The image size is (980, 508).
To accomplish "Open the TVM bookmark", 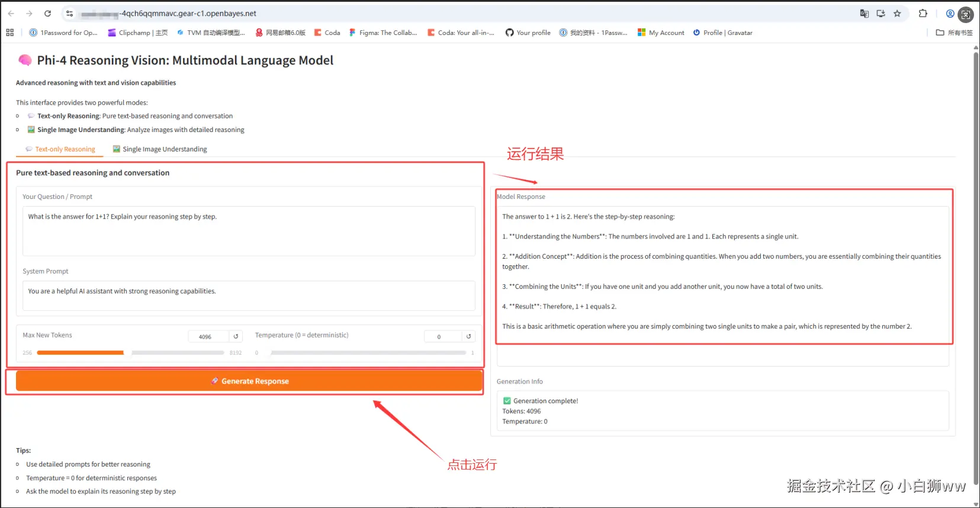I will pos(211,33).
